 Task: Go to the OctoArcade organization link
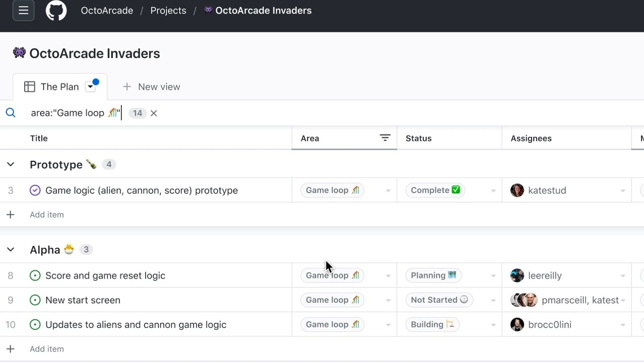pos(107,11)
